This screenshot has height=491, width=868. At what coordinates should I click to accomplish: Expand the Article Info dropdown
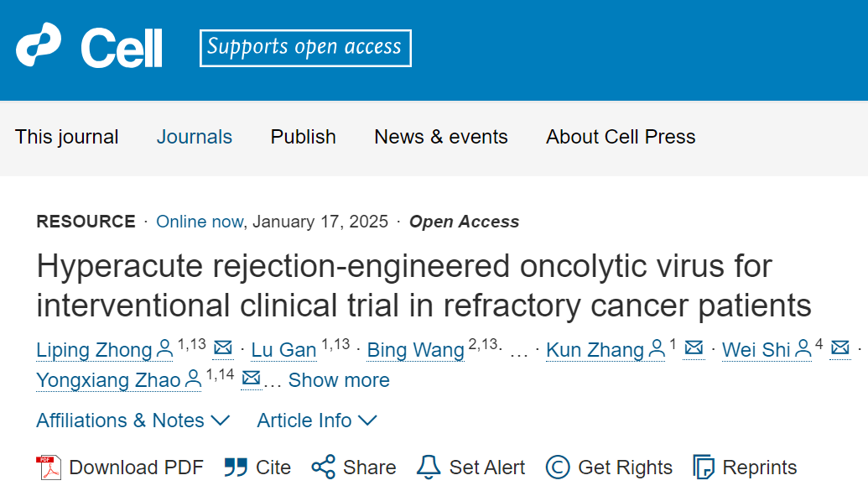point(317,420)
